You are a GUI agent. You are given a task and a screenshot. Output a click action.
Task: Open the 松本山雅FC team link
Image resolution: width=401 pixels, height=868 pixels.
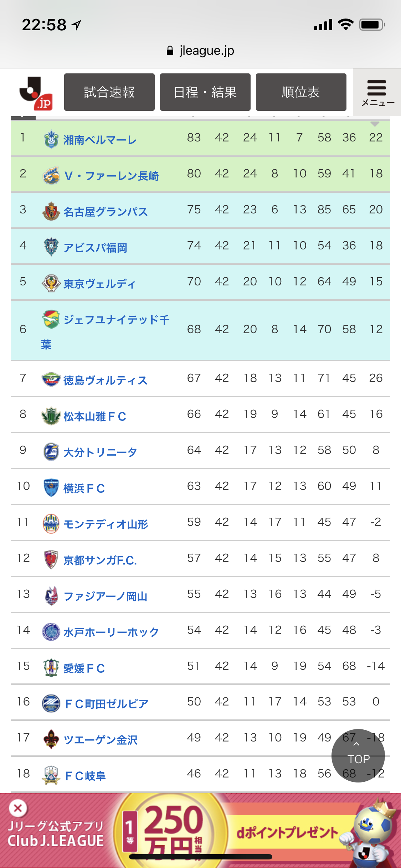[95, 416]
